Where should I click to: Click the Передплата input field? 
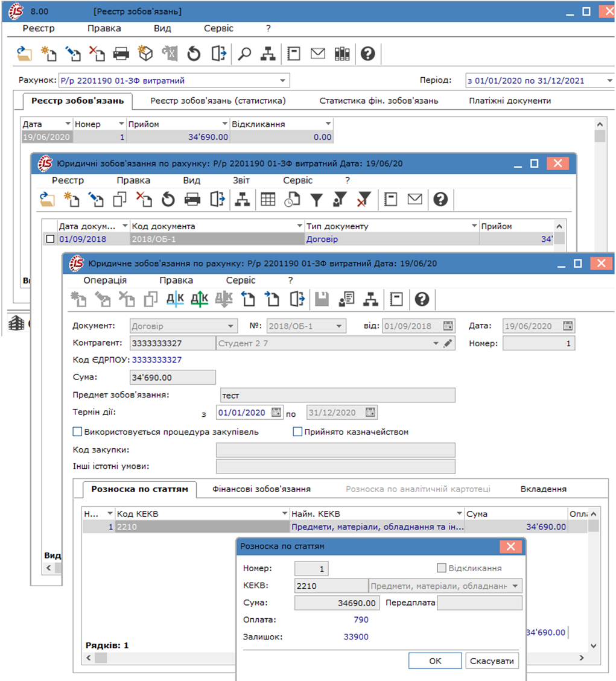pyautogui.click(x=480, y=603)
